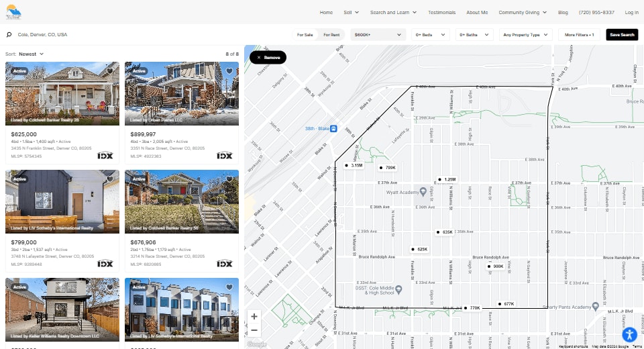Favorite the $676,906 listing with heart icon

tap(229, 179)
